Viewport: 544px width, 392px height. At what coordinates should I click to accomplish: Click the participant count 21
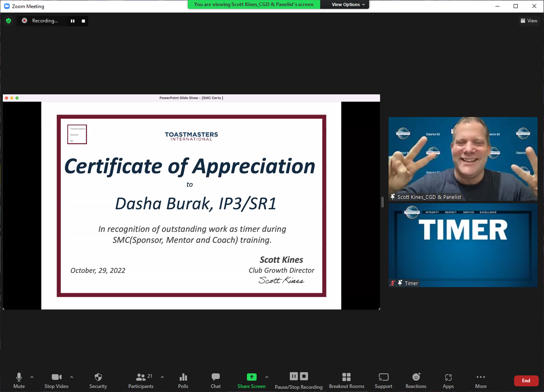[150, 376]
